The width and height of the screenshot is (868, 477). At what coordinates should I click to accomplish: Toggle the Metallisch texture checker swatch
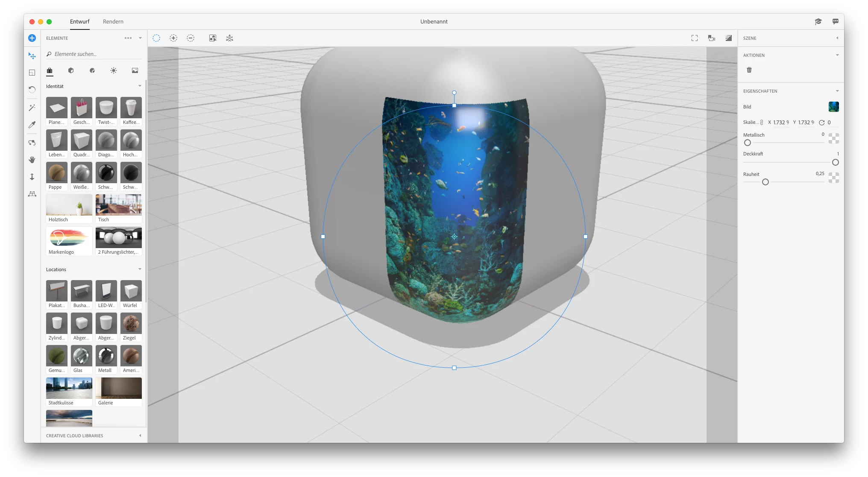coord(833,138)
